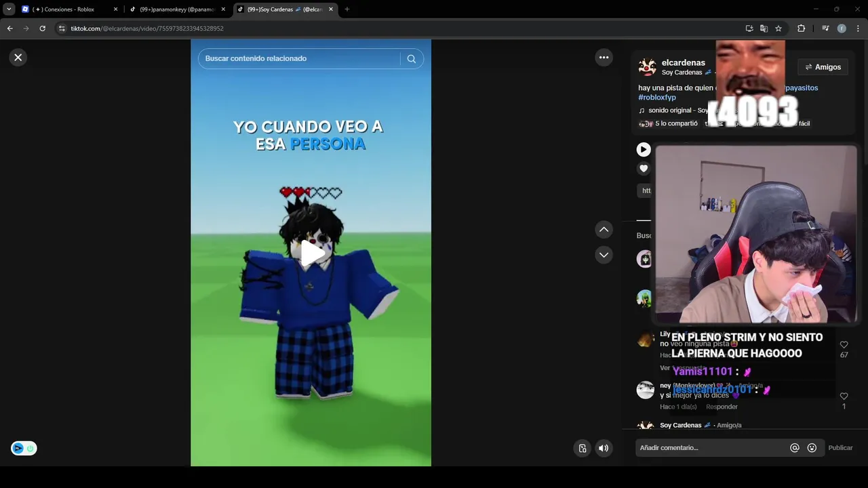
Task: Go to previous video with up chevron
Action: coord(604,230)
